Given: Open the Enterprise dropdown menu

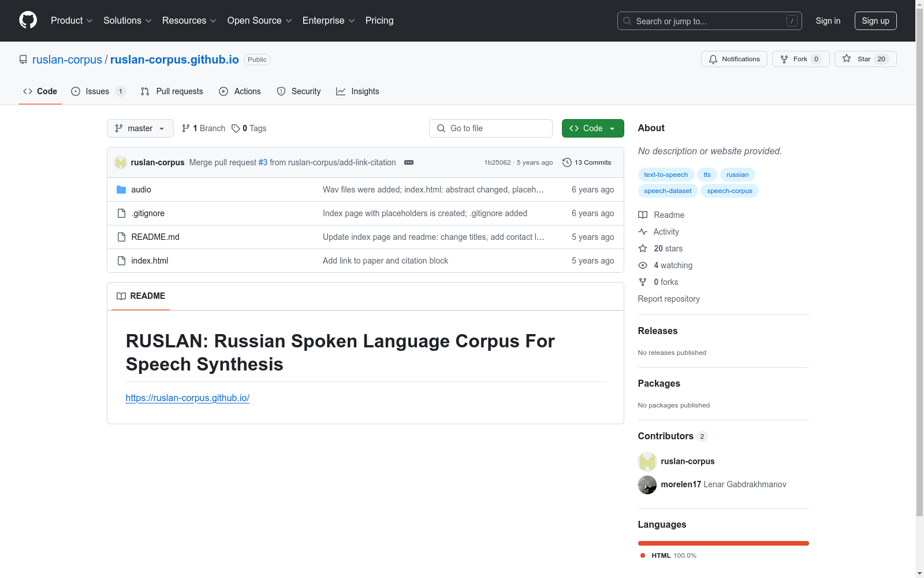Looking at the screenshot, I should point(329,20).
